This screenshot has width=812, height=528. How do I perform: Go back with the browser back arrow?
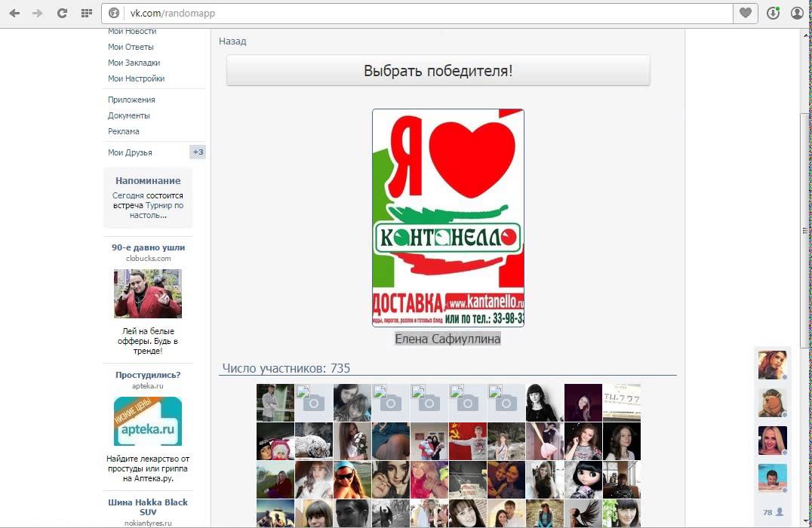click(x=14, y=13)
